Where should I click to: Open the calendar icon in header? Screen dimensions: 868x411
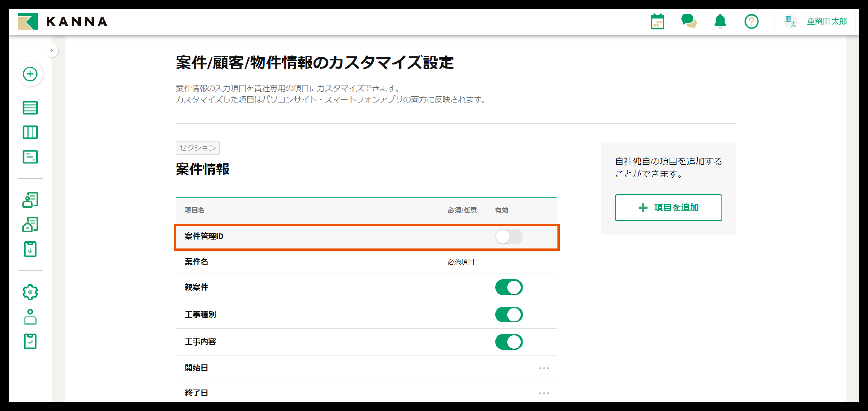657,21
